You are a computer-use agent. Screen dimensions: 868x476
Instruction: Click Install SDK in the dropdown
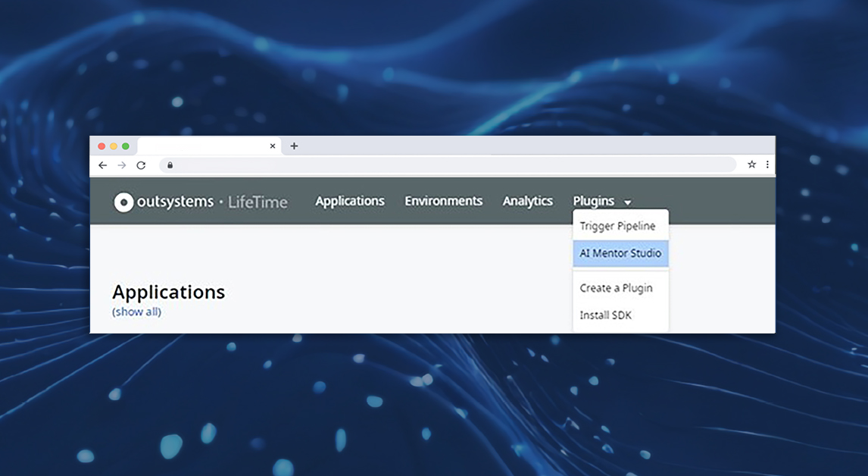(x=607, y=315)
